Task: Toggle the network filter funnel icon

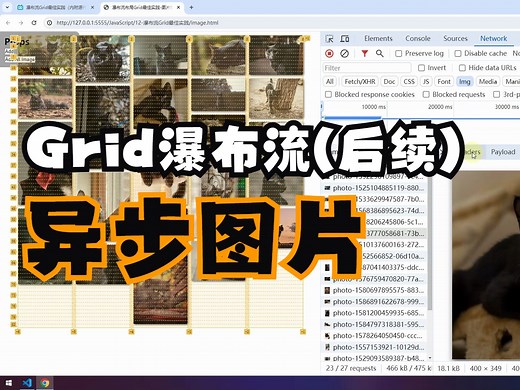Action: [x=365, y=53]
